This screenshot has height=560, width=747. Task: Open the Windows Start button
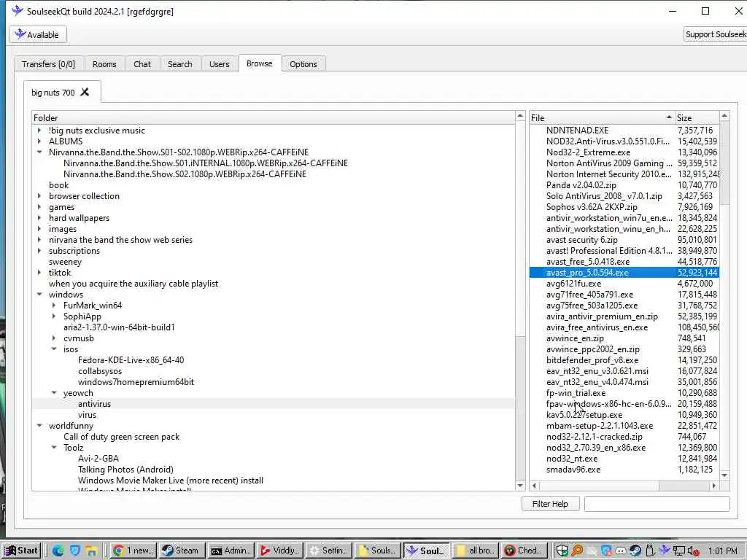[21, 551]
